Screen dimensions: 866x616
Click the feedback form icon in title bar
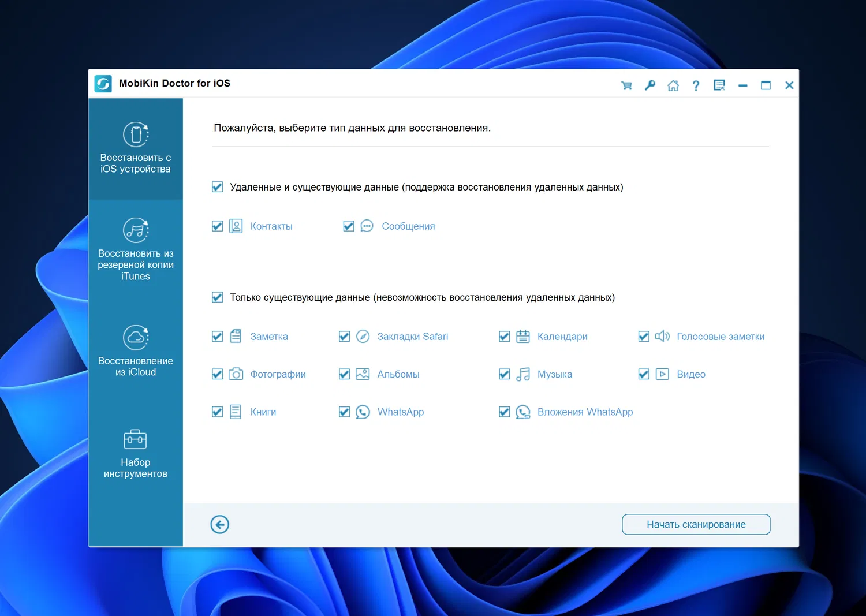[719, 85]
